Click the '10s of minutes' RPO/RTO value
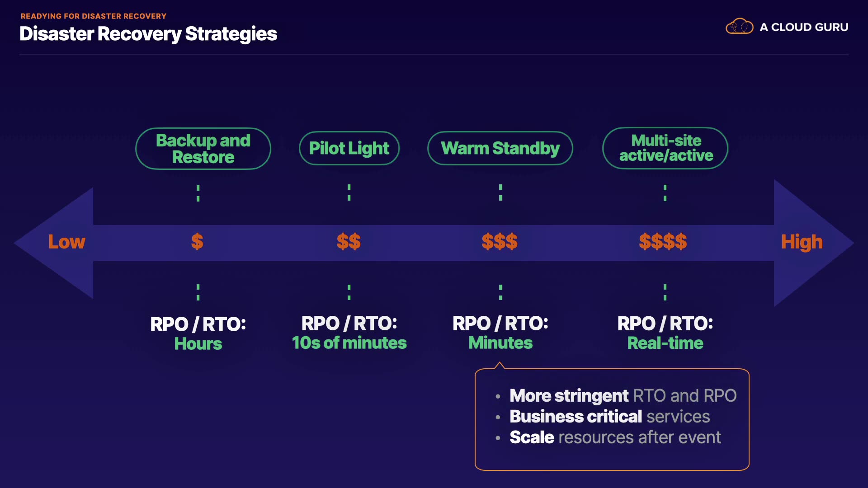Image resolution: width=868 pixels, height=488 pixels. (349, 343)
